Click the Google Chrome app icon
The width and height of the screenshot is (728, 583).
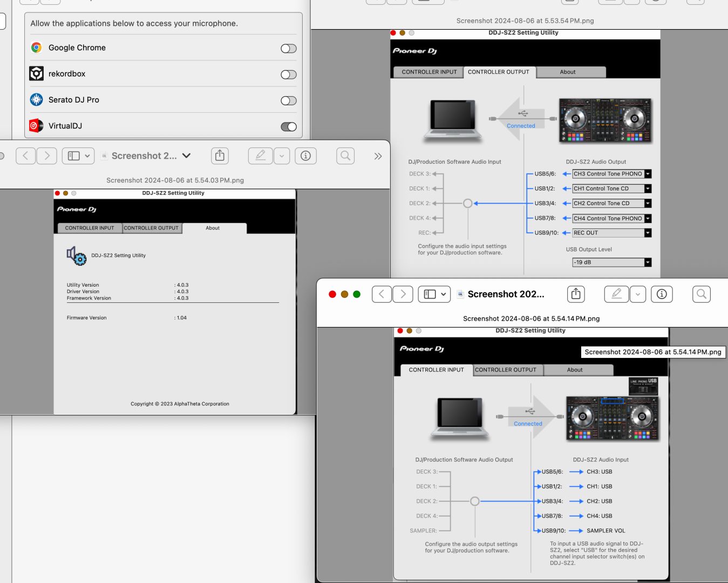tap(36, 48)
